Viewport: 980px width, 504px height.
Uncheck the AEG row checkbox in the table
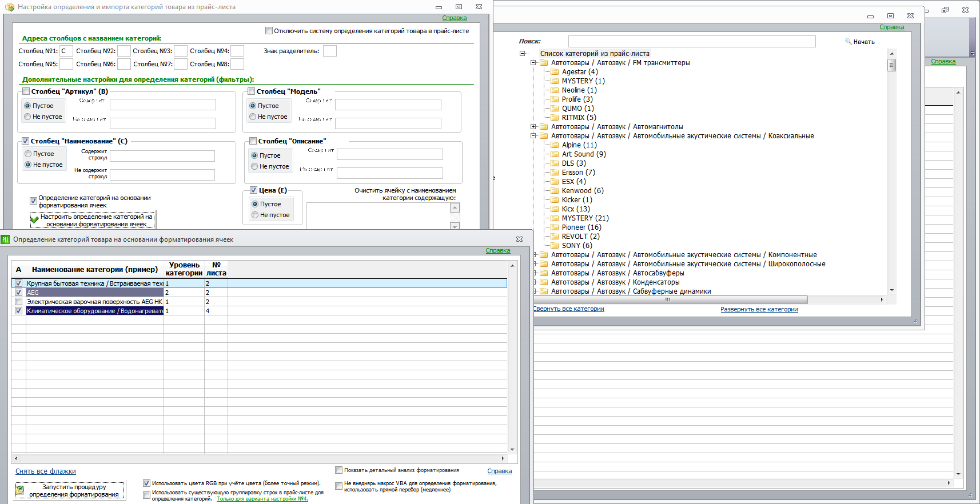[19, 293]
